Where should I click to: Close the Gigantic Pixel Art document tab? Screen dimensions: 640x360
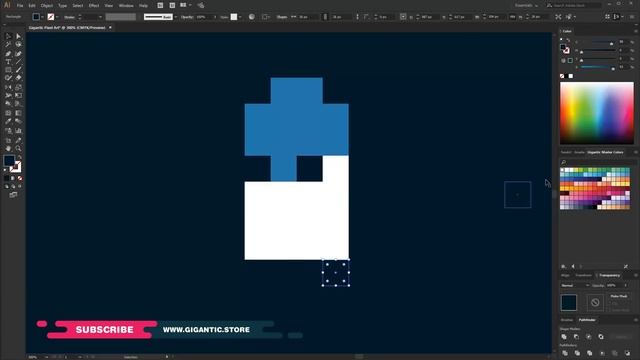pyautogui.click(x=110, y=28)
